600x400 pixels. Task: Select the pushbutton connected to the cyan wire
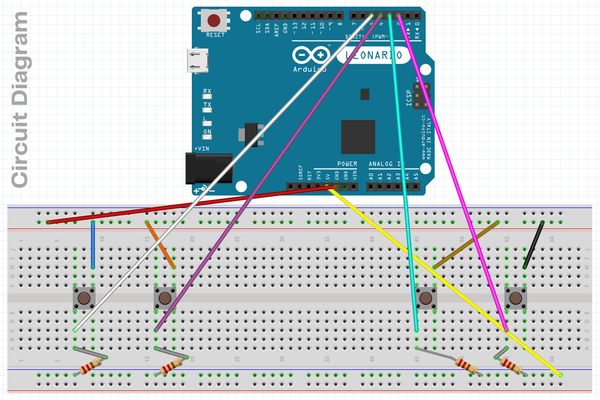[426, 298]
